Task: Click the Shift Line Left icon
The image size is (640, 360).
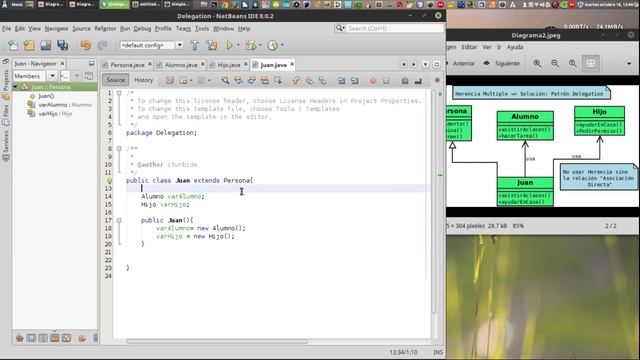Action: click(x=341, y=80)
